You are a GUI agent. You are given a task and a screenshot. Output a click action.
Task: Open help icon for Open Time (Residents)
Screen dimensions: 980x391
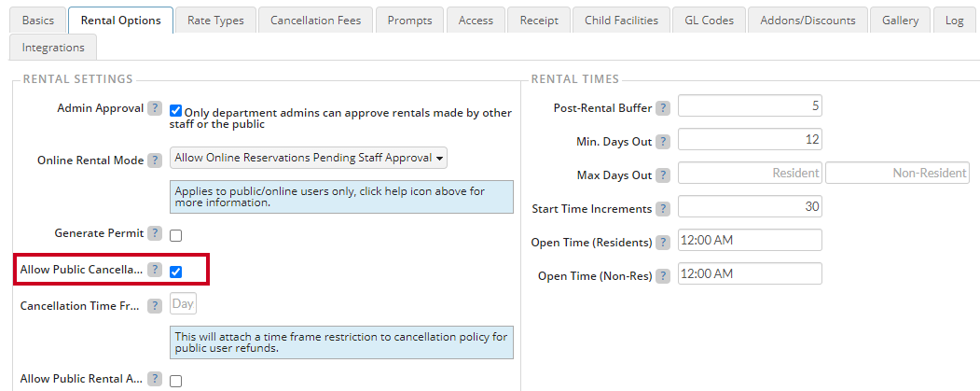(x=662, y=242)
